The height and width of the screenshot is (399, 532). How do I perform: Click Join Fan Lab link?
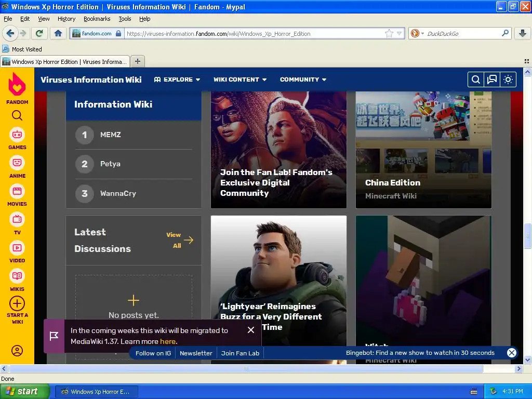click(240, 353)
